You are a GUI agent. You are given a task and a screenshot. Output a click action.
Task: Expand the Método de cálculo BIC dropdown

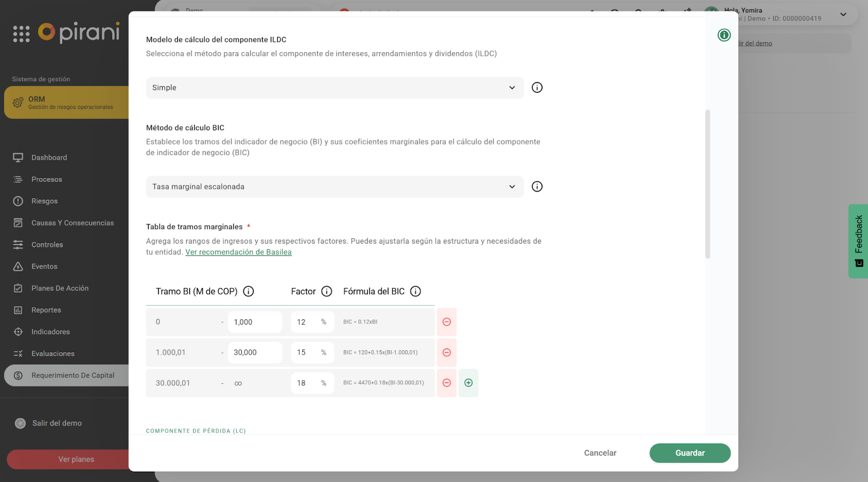tap(334, 187)
